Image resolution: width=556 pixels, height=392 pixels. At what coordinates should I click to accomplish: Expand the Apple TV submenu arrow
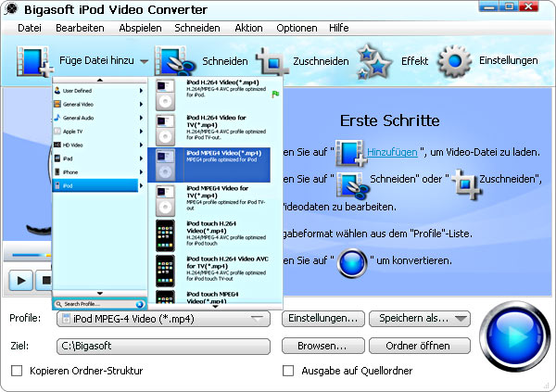click(141, 132)
